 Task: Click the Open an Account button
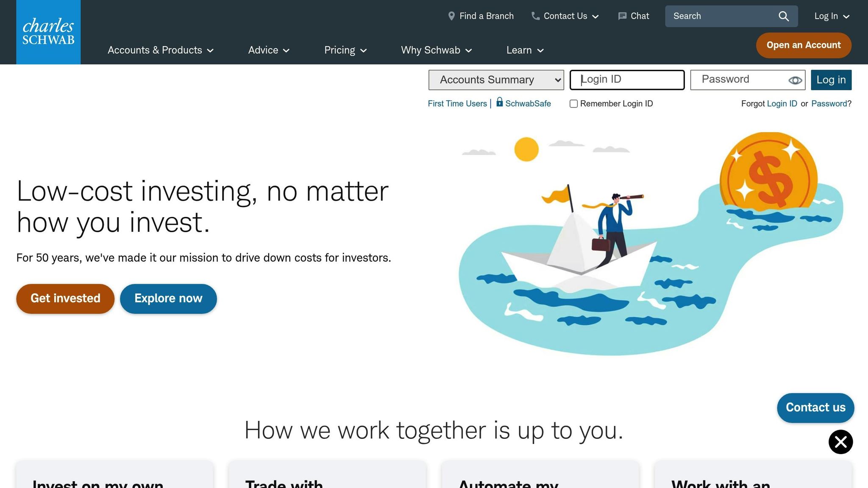click(804, 45)
